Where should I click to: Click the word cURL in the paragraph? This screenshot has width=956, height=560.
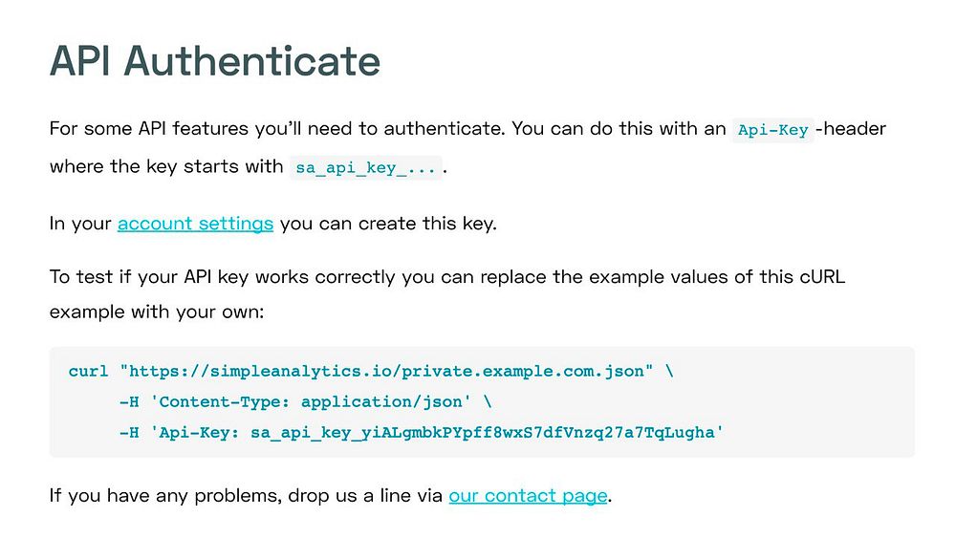pos(822,276)
